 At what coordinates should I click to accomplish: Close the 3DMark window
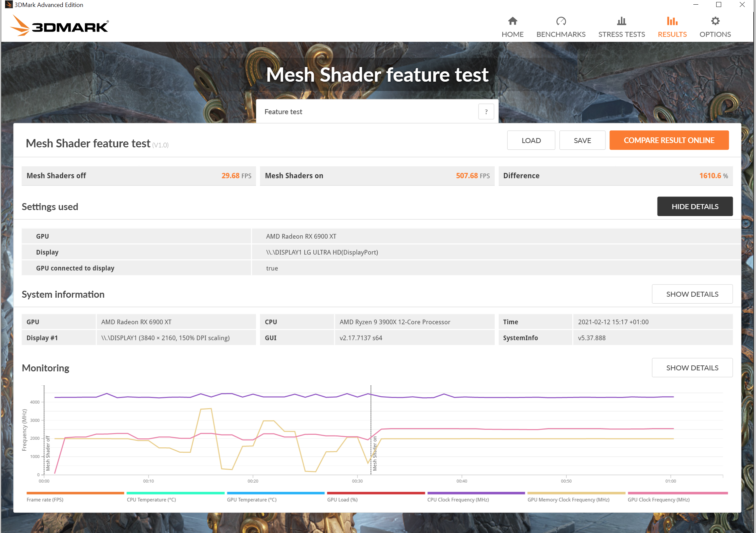[x=742, y=5]
